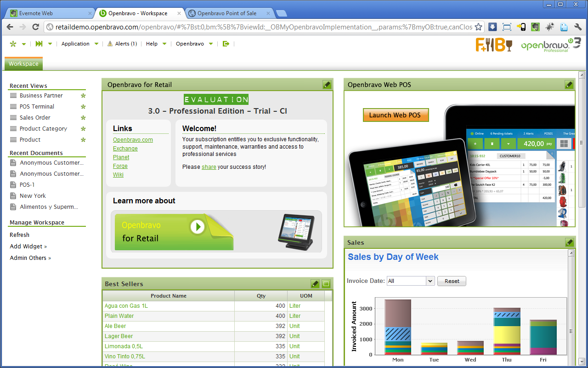
Task: Open the Openbravo.com link
Action: tap(133, 140)
